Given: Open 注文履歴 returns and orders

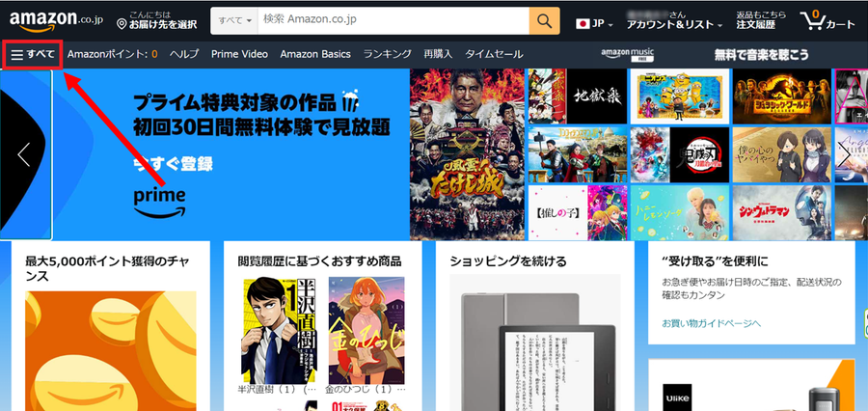Looking at the screenshot, I should click(x=761, y=20).
